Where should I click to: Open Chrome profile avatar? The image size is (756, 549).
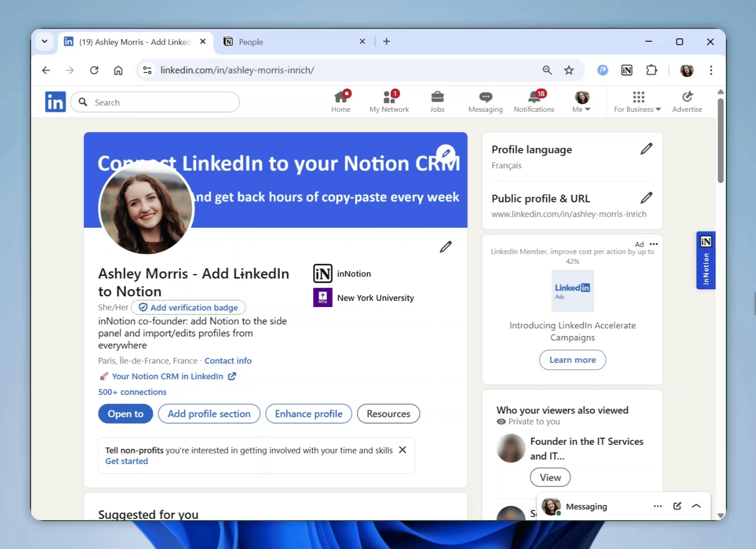[687, 70]
